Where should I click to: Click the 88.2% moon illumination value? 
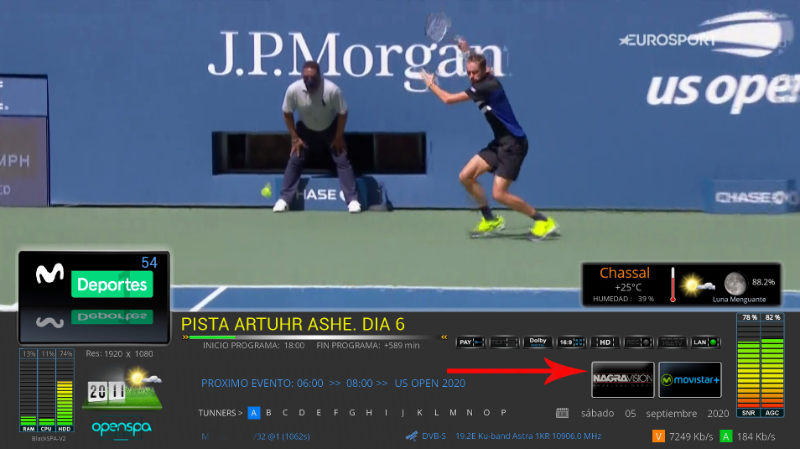click(763, 282)
